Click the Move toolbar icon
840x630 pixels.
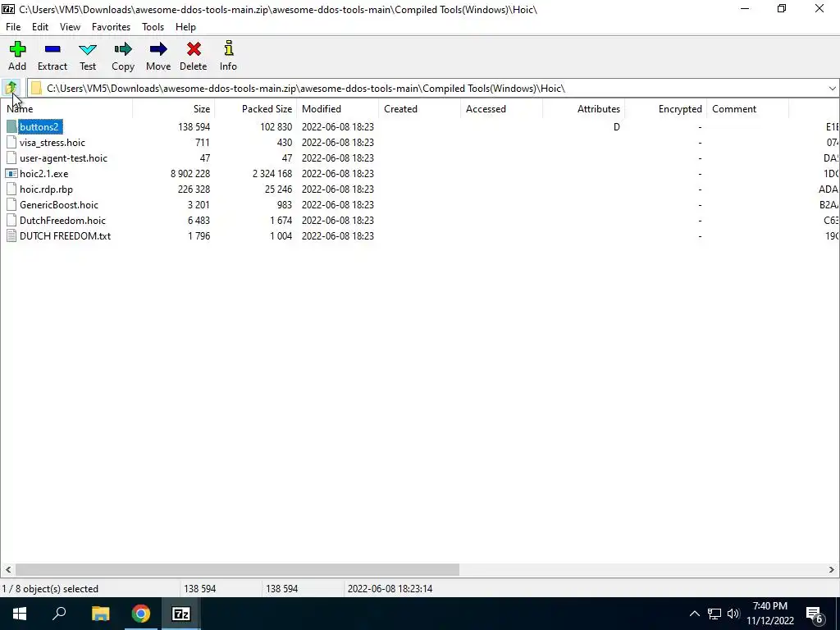pyautogui.click(x=158, y=50)
